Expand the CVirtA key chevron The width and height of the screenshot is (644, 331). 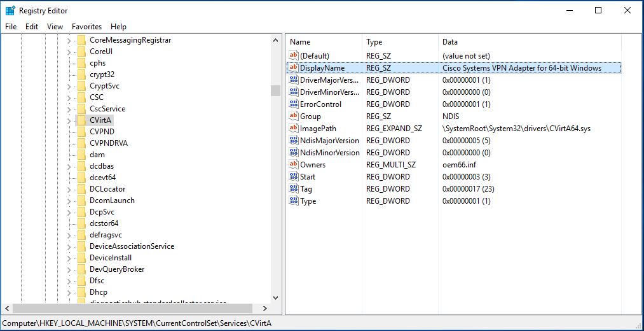click(x=69, y=120)
